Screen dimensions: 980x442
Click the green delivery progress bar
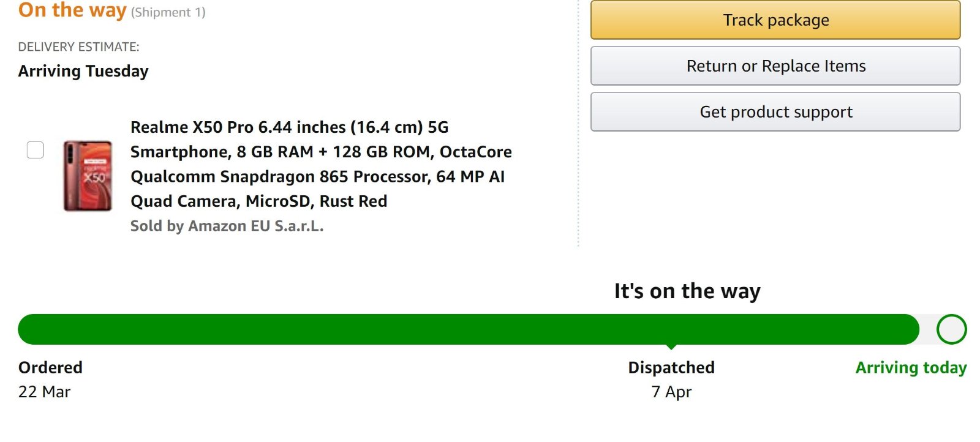point(469,329)
